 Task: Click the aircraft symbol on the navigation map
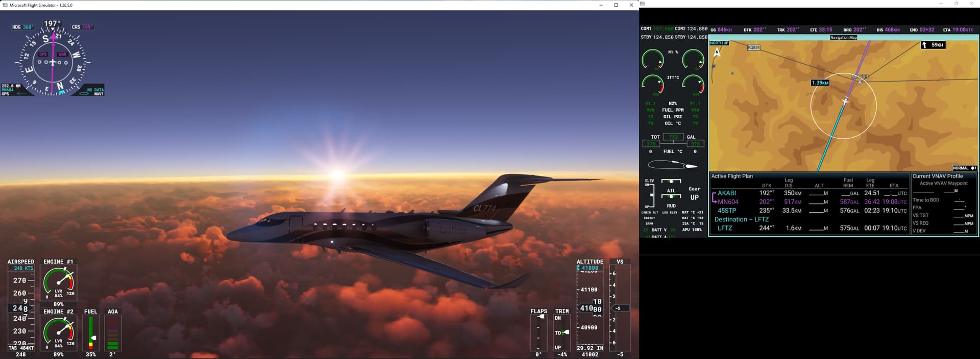[845, 101]
